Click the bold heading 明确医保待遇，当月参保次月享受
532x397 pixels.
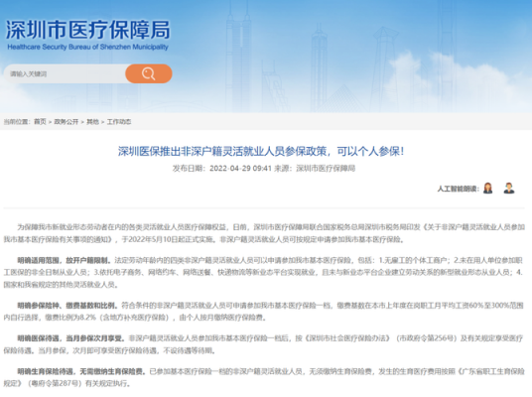pos(70,338)
